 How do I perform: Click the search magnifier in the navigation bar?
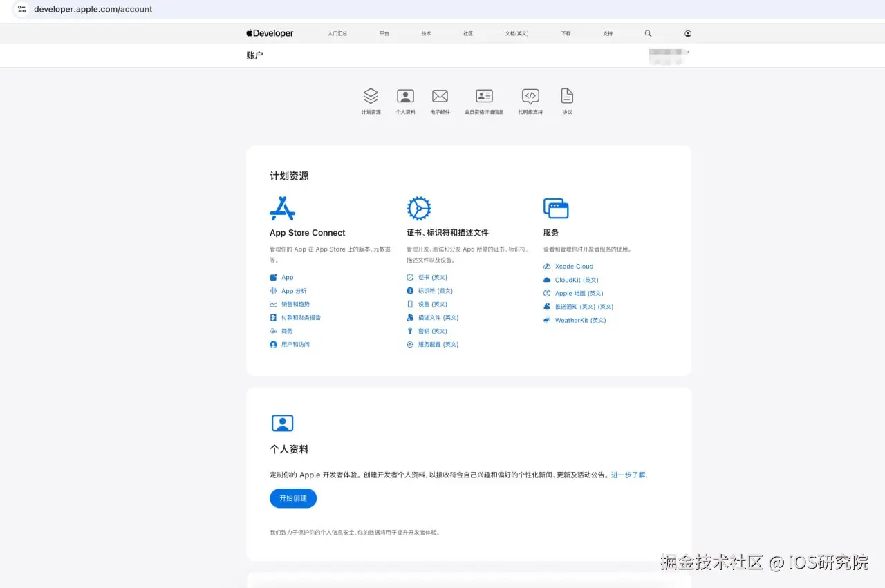[x=647, y=32]
